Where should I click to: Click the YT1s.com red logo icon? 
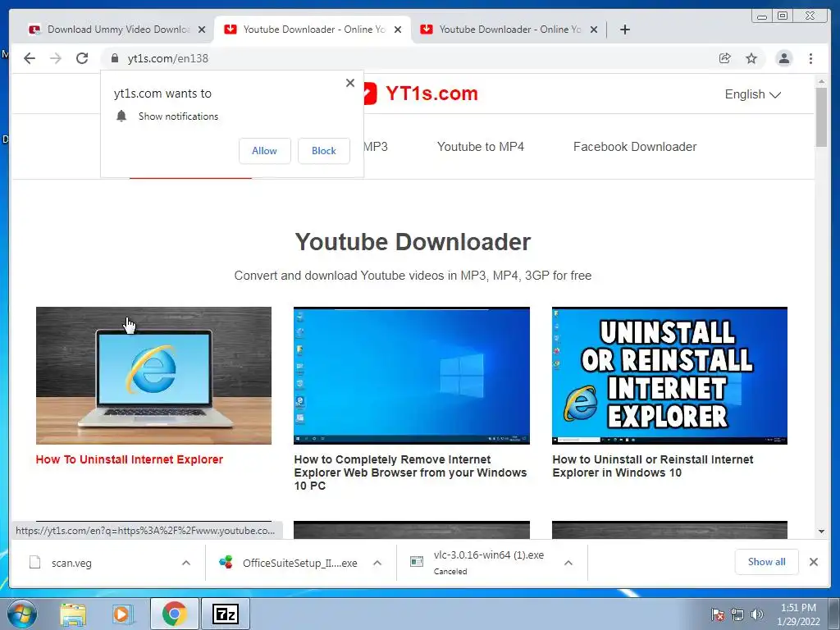tap(369, 94)
